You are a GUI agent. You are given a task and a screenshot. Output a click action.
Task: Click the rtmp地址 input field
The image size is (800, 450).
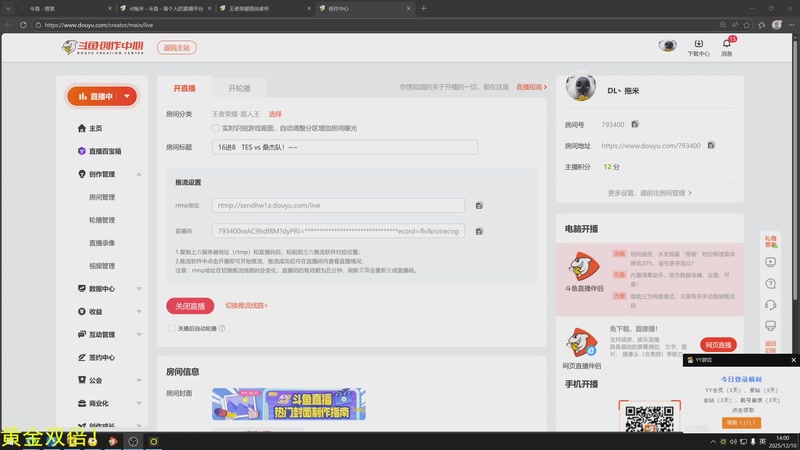[x=338, y=205]
